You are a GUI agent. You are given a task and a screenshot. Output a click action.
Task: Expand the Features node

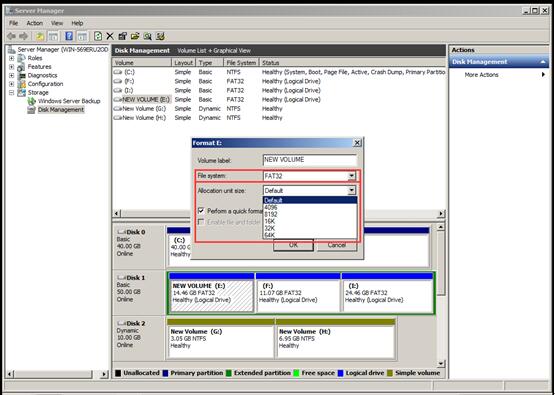point(12,67)
